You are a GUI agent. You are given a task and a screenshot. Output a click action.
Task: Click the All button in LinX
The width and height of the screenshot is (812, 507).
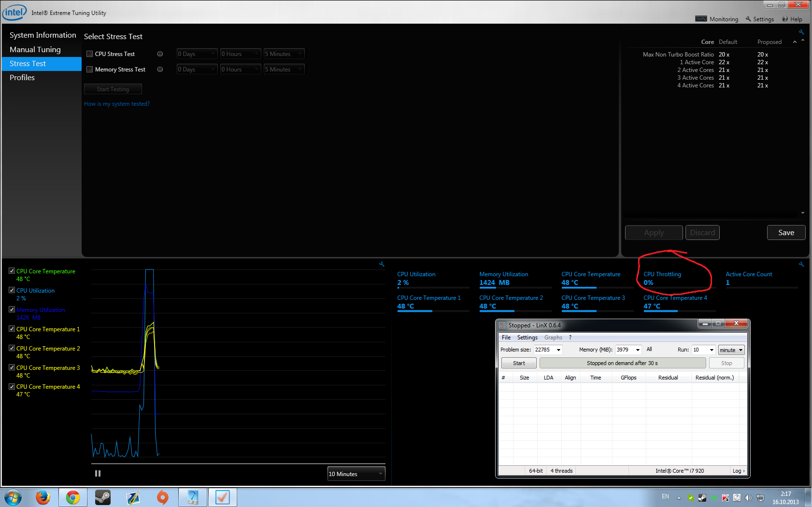(649, 349)
